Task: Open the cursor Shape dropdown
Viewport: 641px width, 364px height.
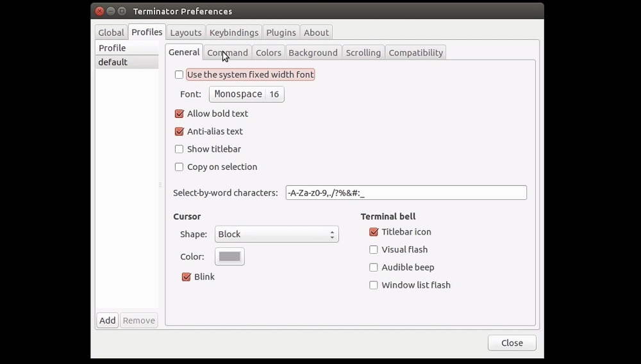Action: click(x=277, y=234)
